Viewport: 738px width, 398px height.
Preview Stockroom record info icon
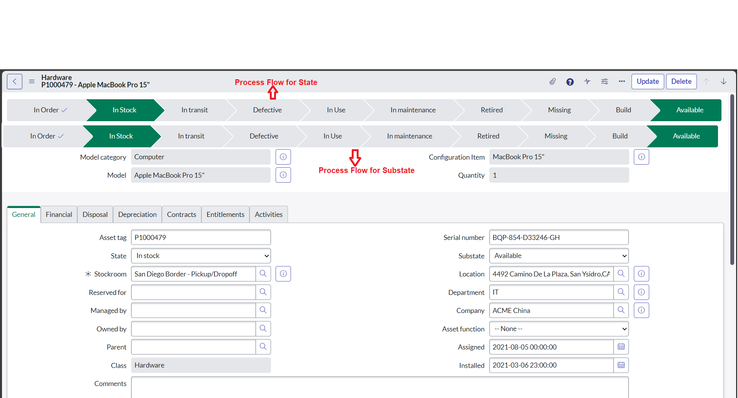(x=283, y=274)
